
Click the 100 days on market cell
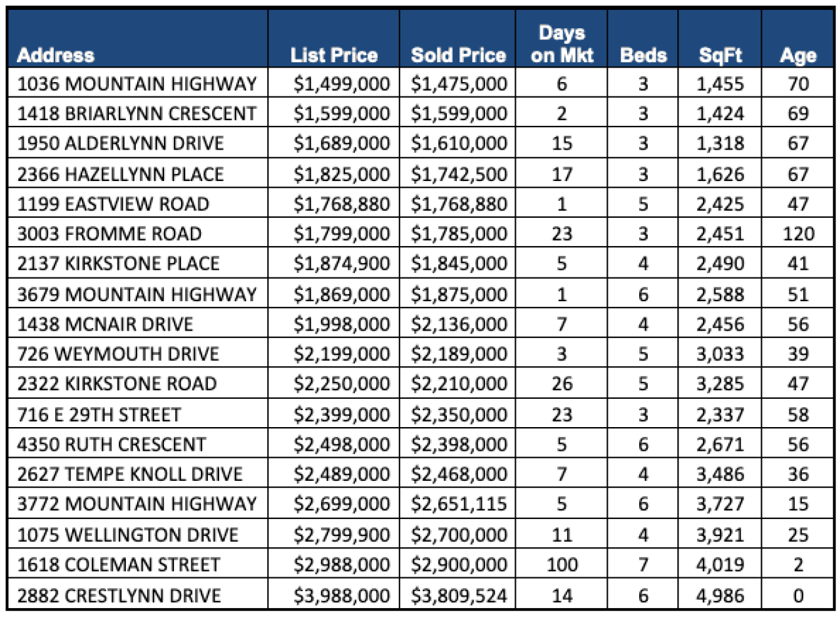562,565
